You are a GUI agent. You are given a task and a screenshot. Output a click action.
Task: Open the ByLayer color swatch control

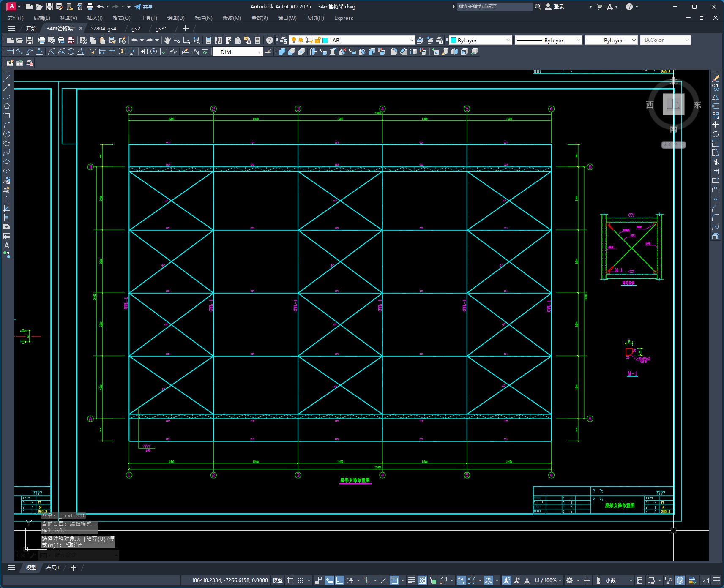481,40
